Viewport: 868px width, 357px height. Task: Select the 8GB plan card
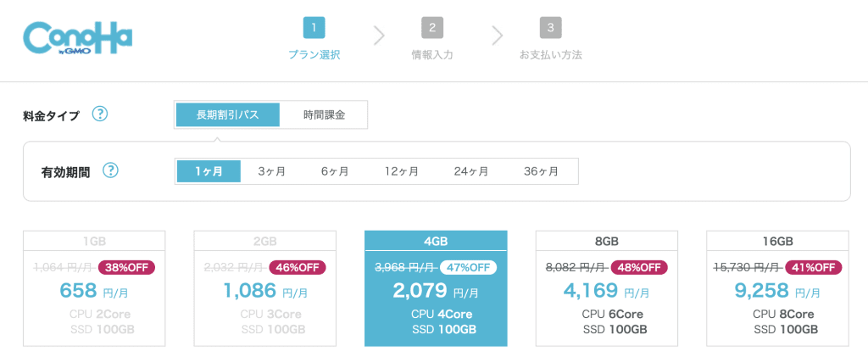[x=607, y=289]
